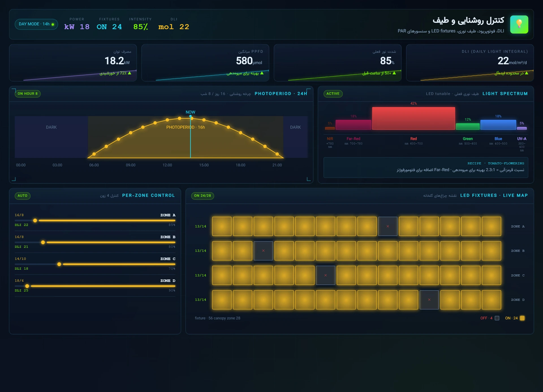Image resolution: width=543 pixels, height=392 pixels.
Task: Click the off fixture in Zone B row
Action: click(263, 251)
